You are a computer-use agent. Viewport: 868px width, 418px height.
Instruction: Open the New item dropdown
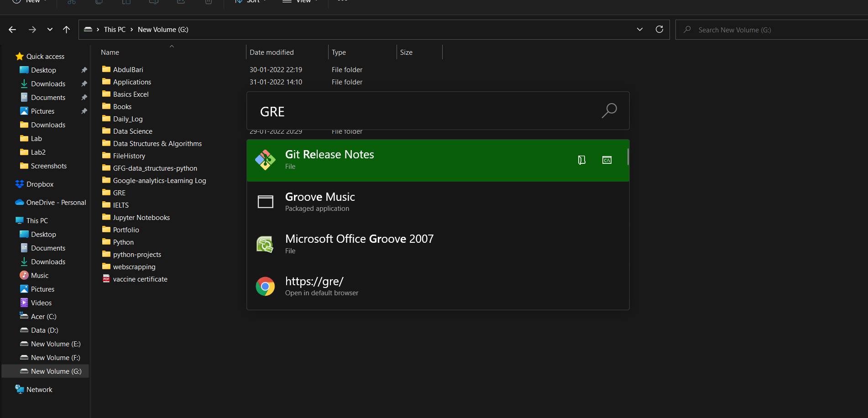click(29, 2)
